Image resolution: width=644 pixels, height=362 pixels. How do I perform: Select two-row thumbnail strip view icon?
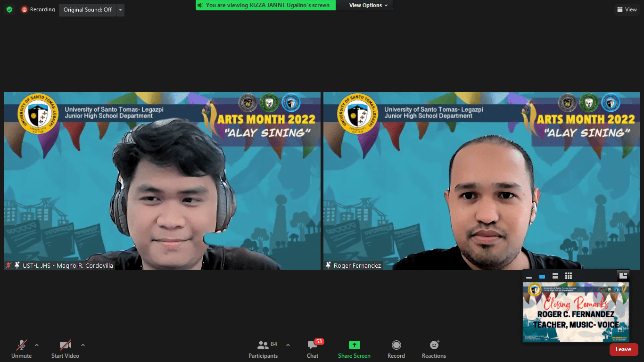(x=555, y=276)
